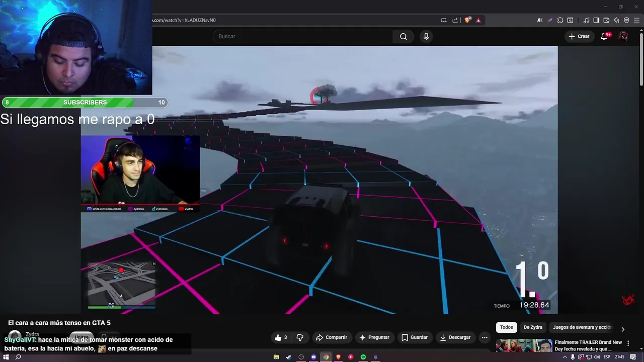This screenshot has width=644, height=362.
Task: Open more actions three-dot menu under video
Action: [485, 337]
